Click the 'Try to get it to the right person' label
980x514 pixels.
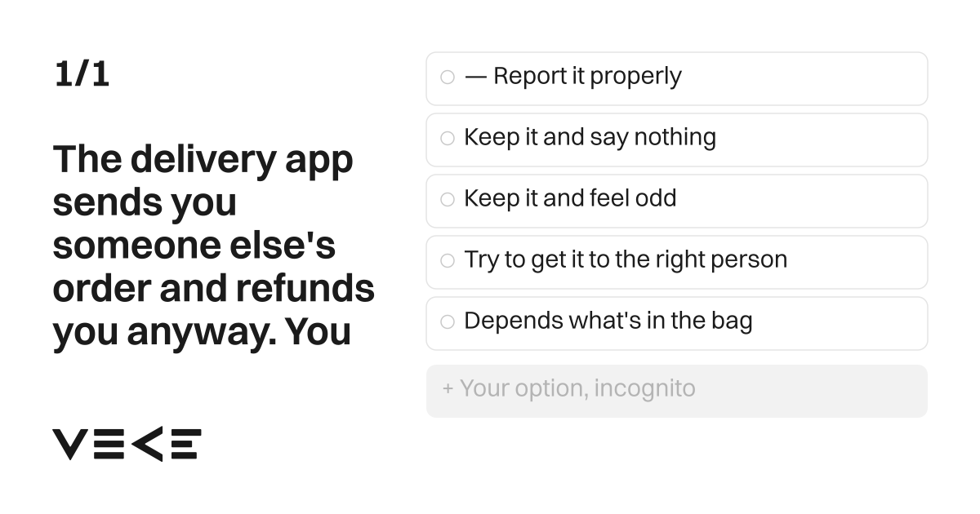(626, 260)
